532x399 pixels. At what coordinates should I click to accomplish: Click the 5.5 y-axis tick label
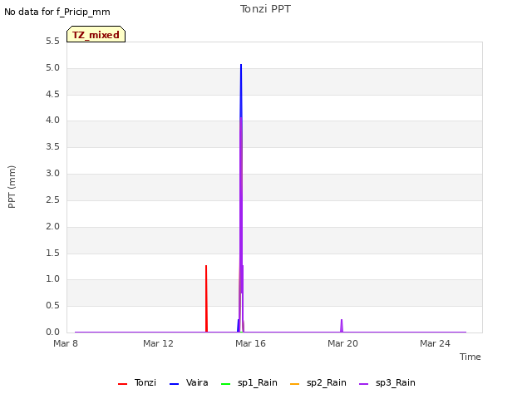pyautogui.click(x=52, y=42)
